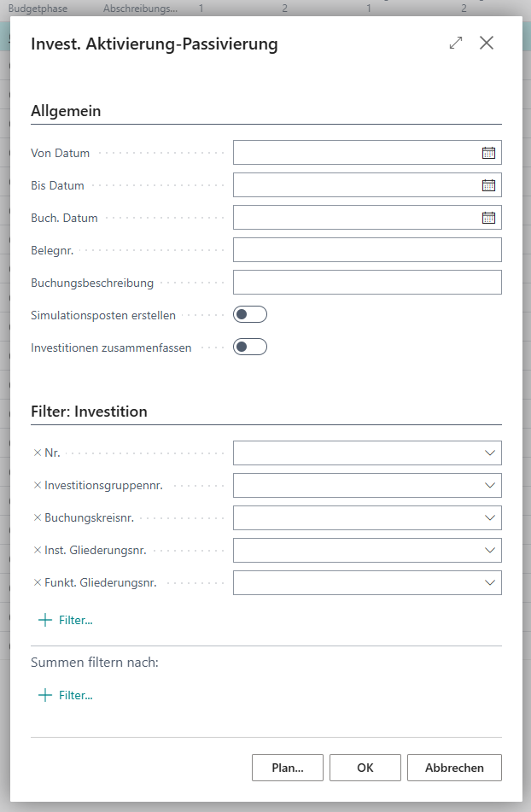
Task: Open calendar picker for Von Datum
Action: (x=488, y=153)
